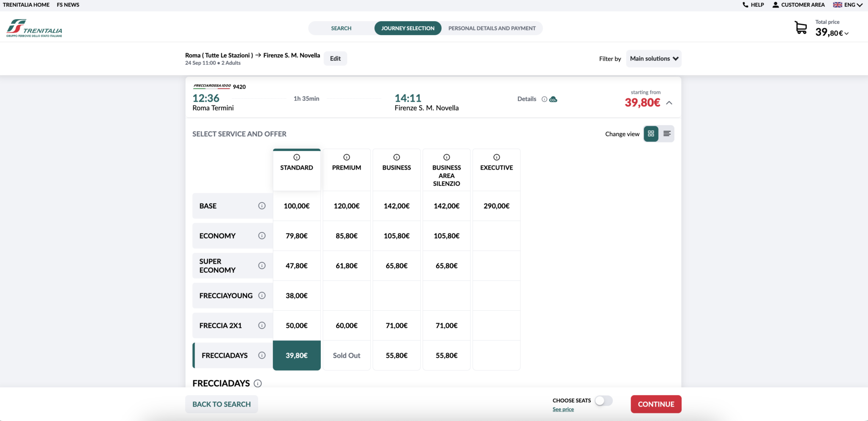Click info icon next to Base offer
This screenshot has width=868, height=421.
[x=262, y=206]
